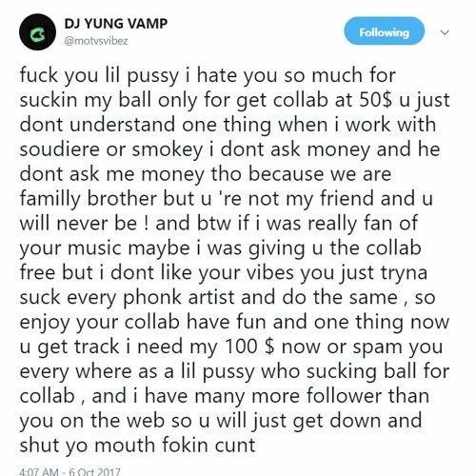Click the 50$ amount in the tweet

(376, 100)
